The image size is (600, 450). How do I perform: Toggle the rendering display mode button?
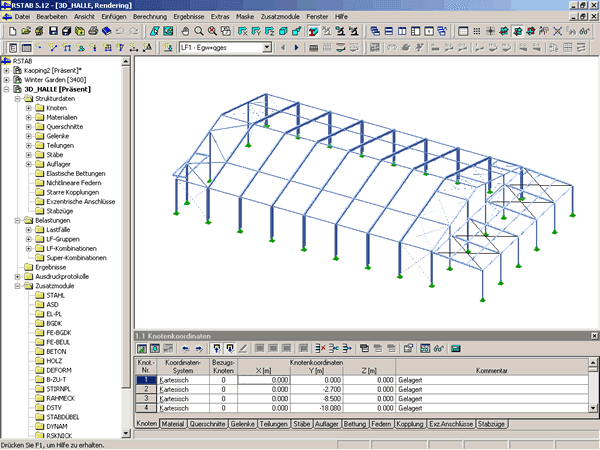(x=313, y=31)
